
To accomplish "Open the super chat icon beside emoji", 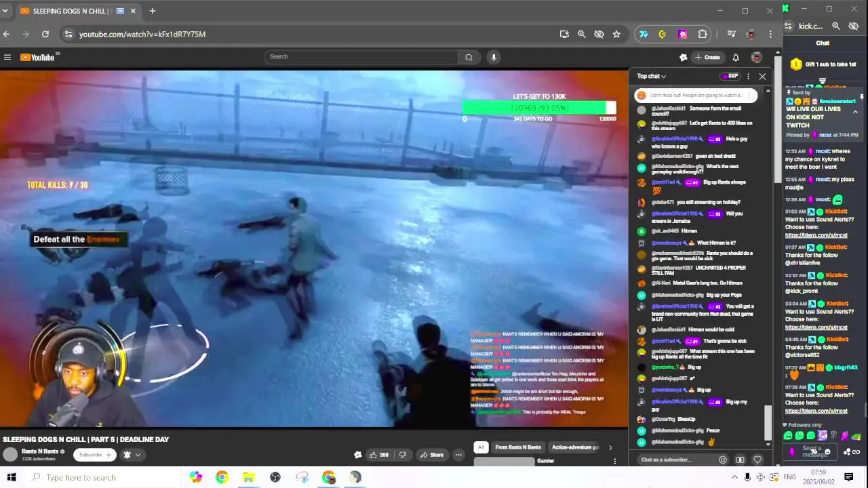I will click(x=740, y=460).
